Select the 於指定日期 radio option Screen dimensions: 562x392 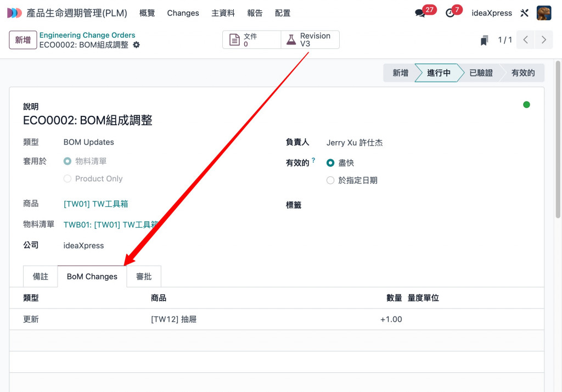[x=330, y=181]
